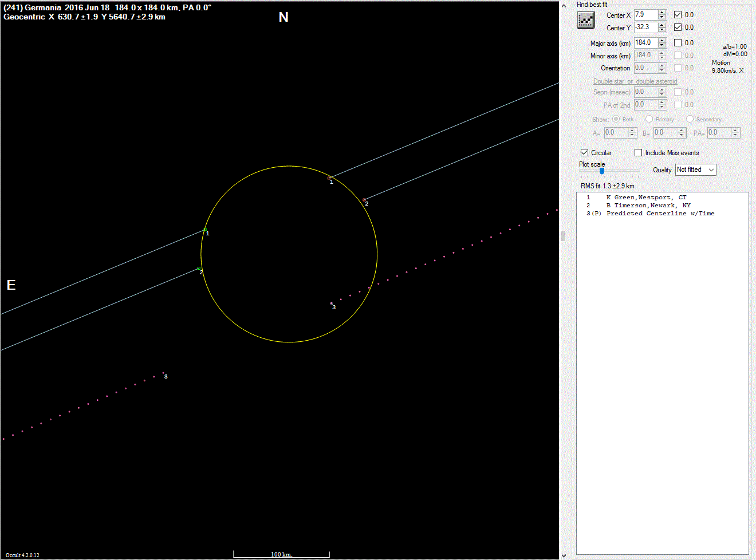This screenshot has height=560, width=756.
Task: Uncheck the Circular checkbox
Action: click(585, 153)
